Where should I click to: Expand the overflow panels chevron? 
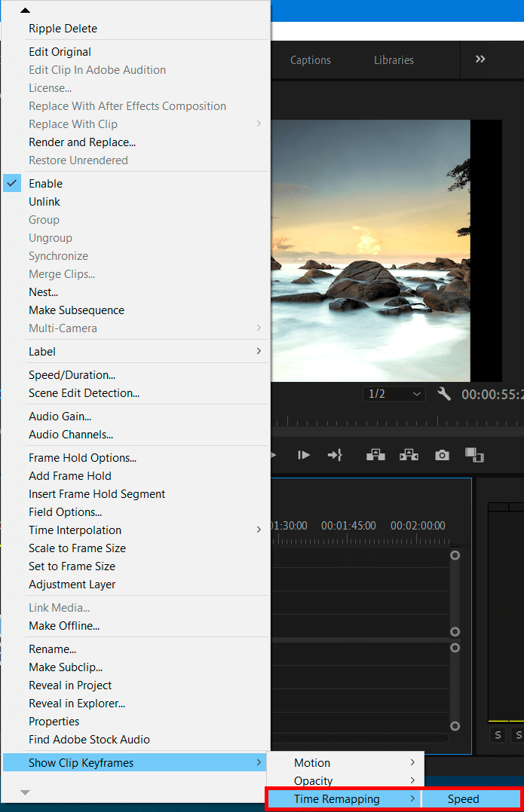[x=480, y=60]
